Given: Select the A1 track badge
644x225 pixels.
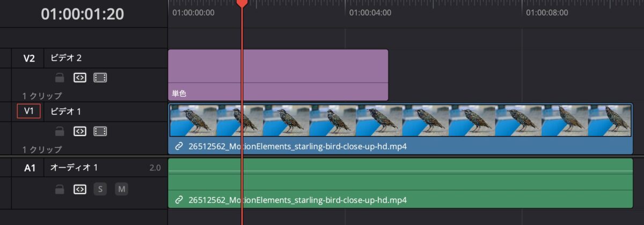Looking at the screenshot, I should tap(30, 168).
